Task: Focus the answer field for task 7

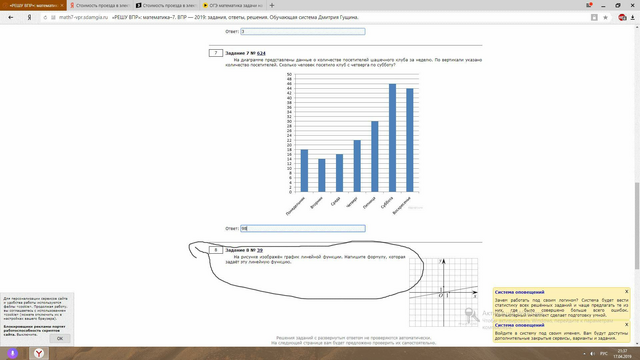Action: (x=303, y=229)
